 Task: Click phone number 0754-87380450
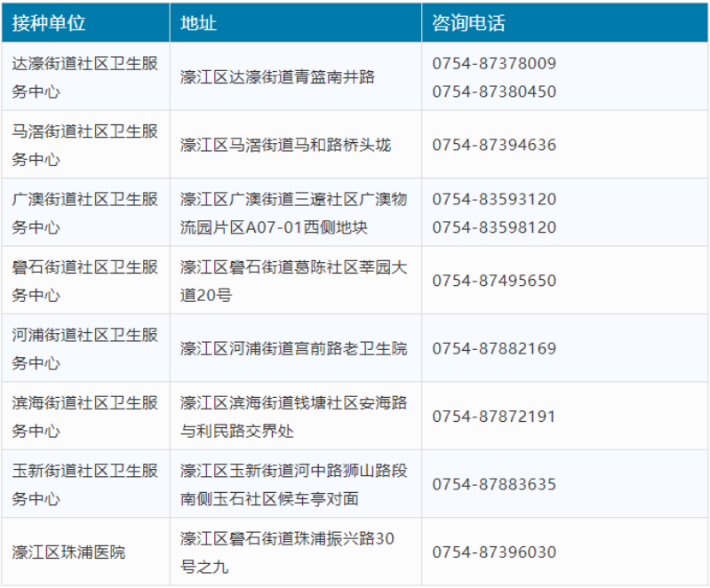click(494, 91)
